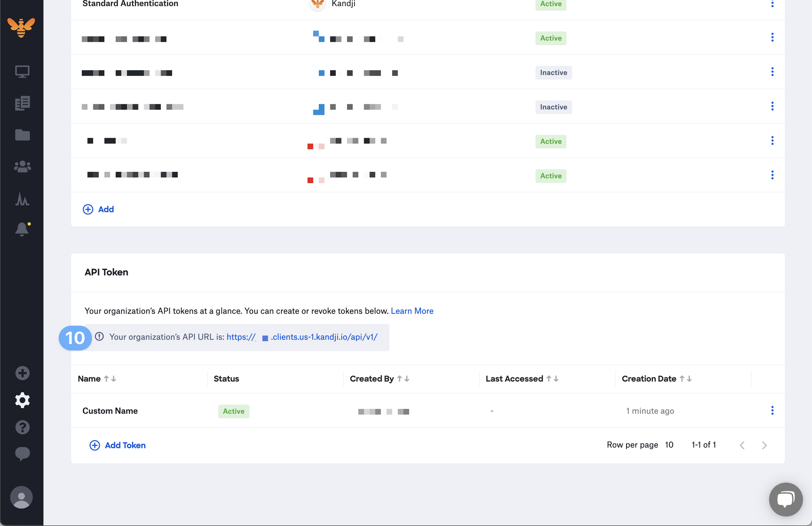Screen dimensions: 812x526
Task: Open Devices monitor icon in sidebar
Action: pyautogui.click(x=22, y=72)
